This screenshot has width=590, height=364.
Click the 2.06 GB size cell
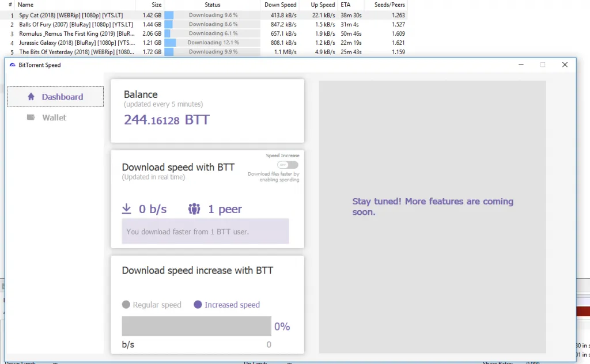point(152,33)
